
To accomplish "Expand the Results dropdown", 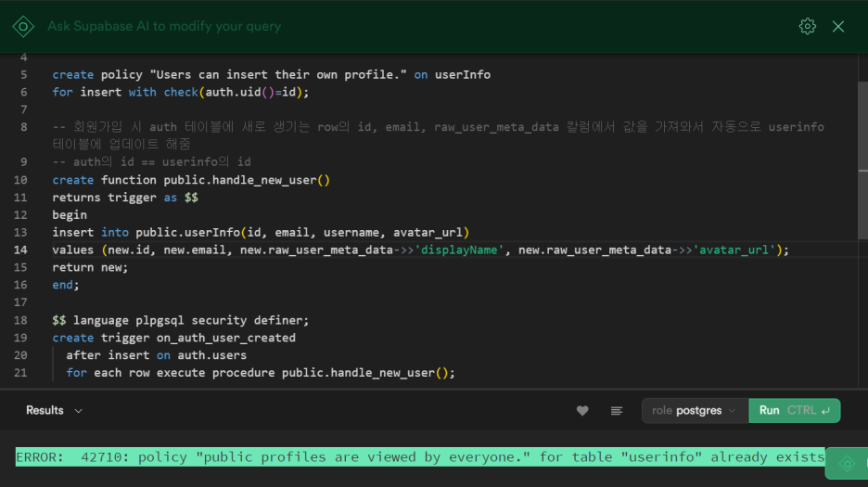I will [x=54, y=411].
